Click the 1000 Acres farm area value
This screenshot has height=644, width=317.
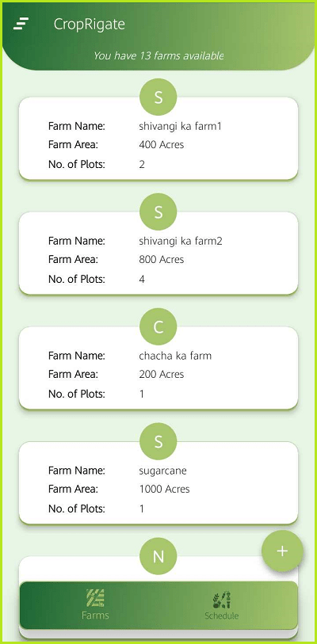click(165, 490)
